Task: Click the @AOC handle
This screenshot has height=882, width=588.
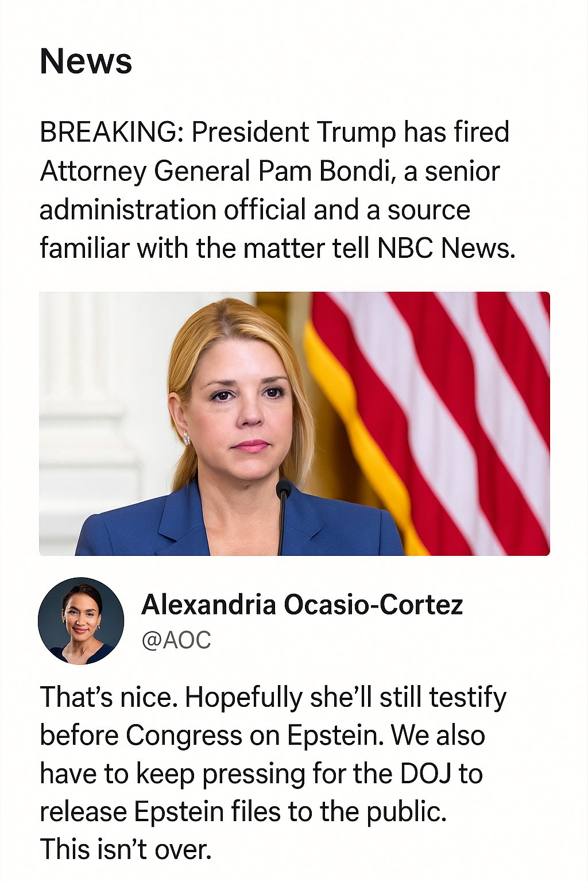Action: 176,640
